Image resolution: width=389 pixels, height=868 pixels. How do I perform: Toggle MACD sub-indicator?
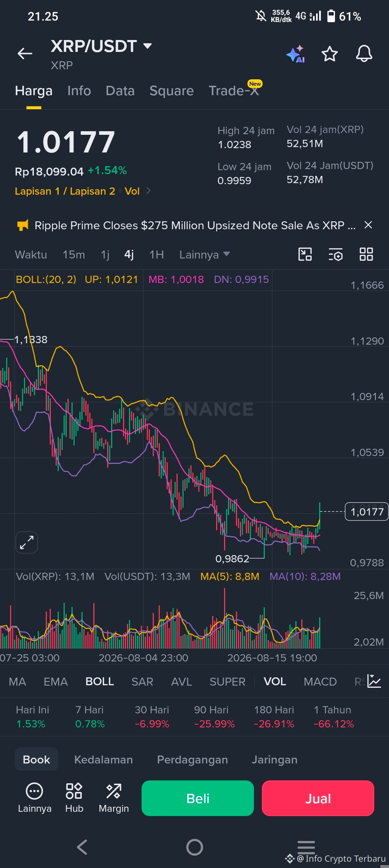point(320,681)
